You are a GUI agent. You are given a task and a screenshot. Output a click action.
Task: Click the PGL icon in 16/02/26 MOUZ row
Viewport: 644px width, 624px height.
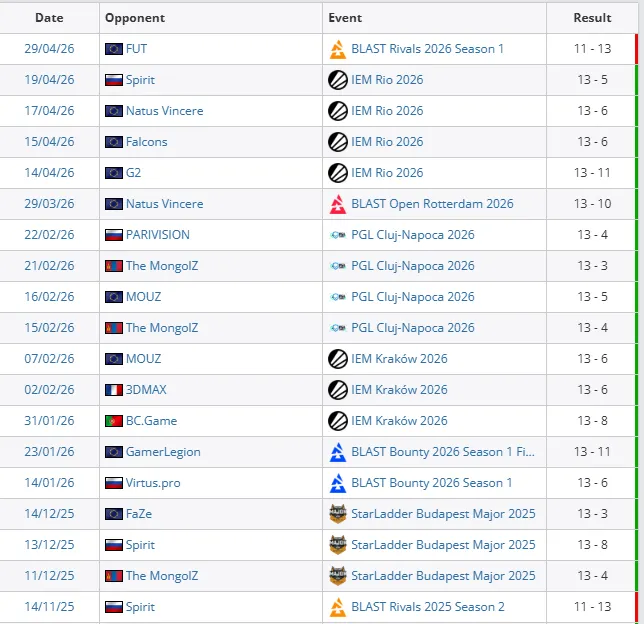point(338,297)
